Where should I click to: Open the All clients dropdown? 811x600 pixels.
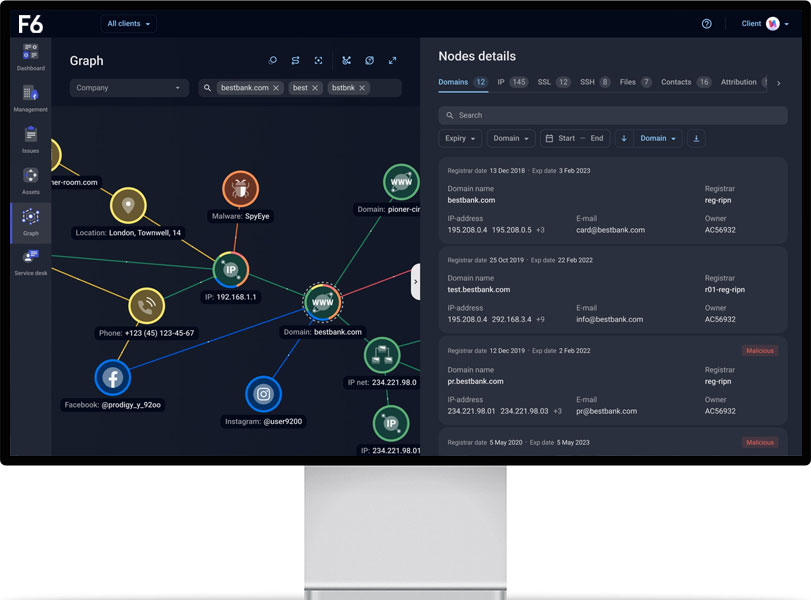[128, 24]
